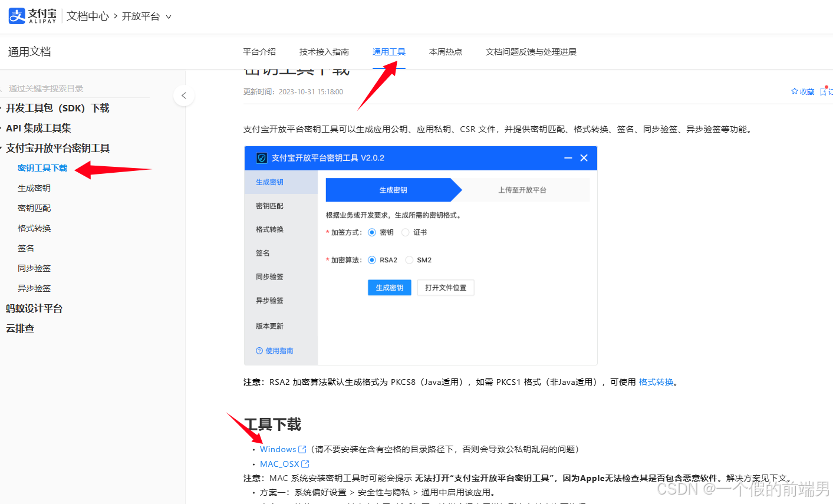Select the RSA2 encryption algorithm radio
Image resolution: width=833 pixels, height=504 pixels.
tap(372, 260)
